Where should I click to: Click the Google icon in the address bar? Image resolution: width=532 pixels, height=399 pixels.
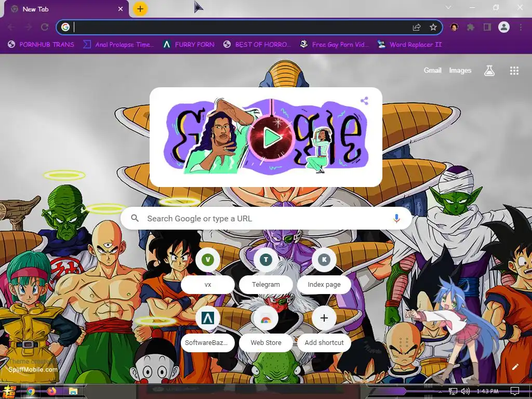(65, 27)
